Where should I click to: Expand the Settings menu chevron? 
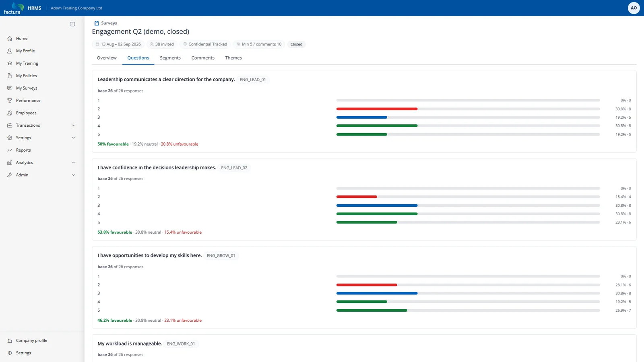pos(73,138)
